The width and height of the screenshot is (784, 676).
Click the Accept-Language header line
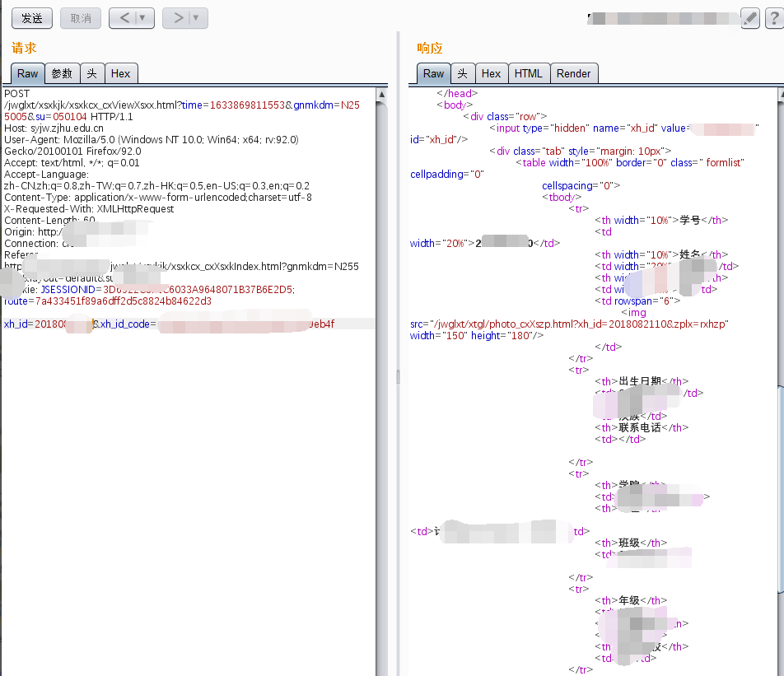[x=46, y=174]
